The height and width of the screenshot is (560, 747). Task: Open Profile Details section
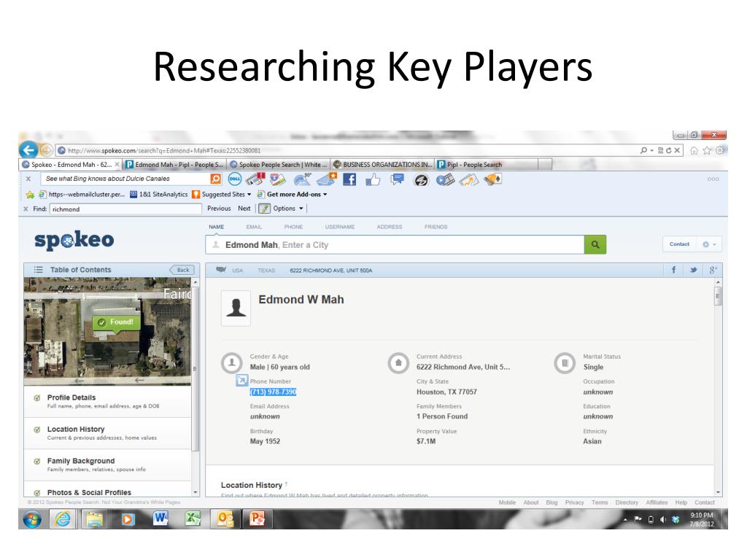pyautogui.click(x=108, y=402)
